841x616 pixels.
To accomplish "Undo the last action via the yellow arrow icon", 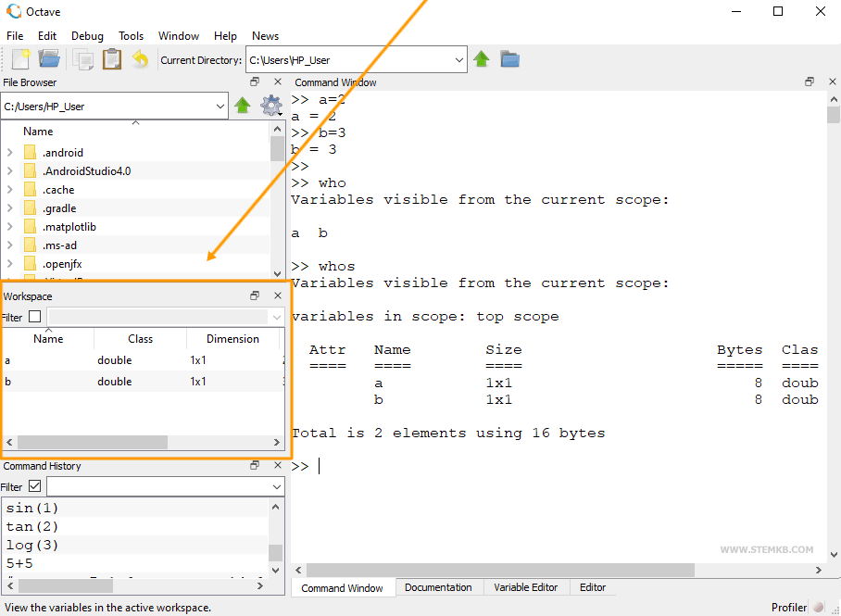I will 141,59.
